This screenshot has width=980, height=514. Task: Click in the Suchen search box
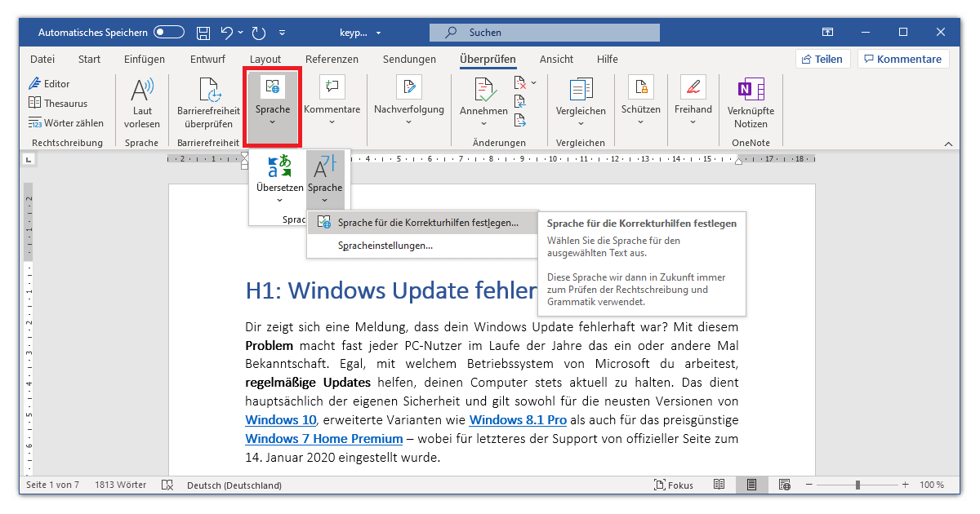(x=545, y=33)
